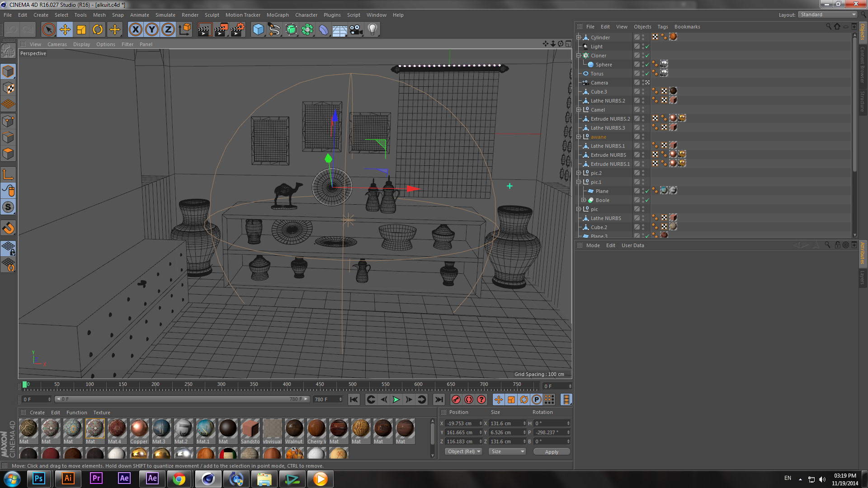This screenshot has height=488, width=868.
Task: Toggle the Plane object enable checkmark
Action: [x=647, y=191]
